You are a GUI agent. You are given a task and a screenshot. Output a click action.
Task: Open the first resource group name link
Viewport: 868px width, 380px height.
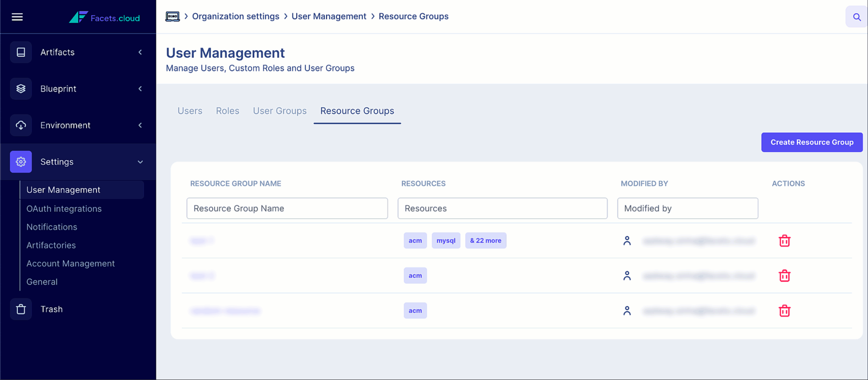coord(202,241)
